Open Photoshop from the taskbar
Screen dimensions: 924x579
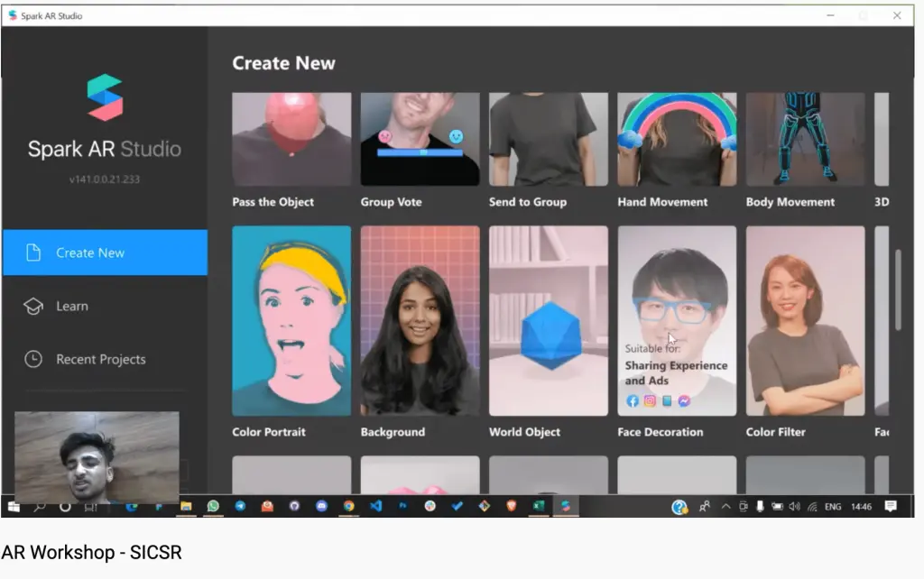(403, 506)
